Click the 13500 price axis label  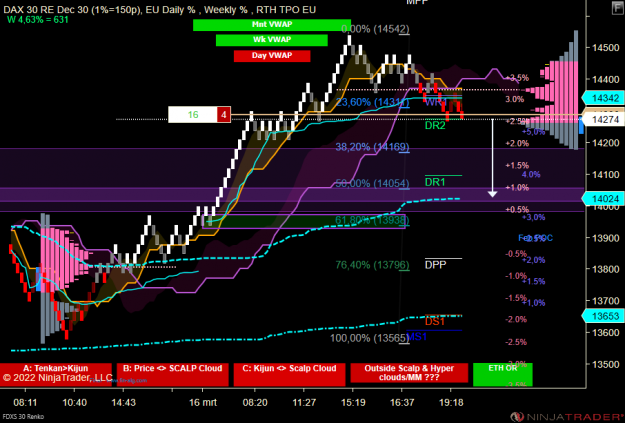(x=605, y=364)
